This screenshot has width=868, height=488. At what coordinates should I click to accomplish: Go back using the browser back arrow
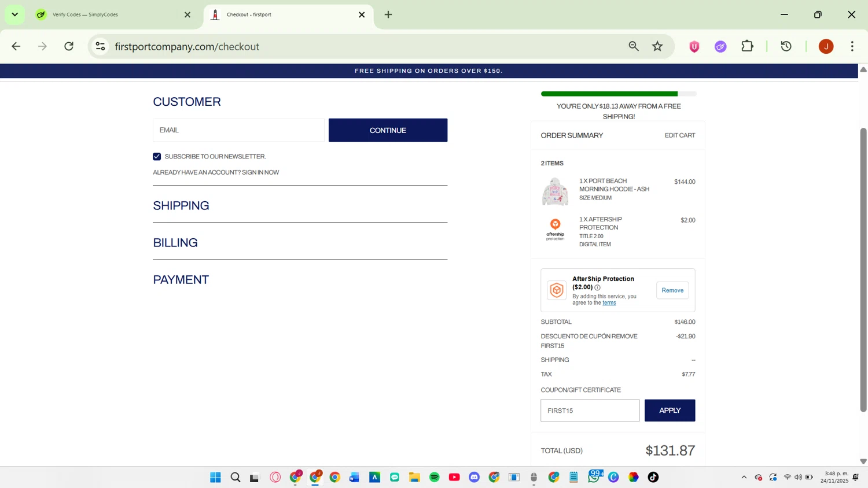16,46
